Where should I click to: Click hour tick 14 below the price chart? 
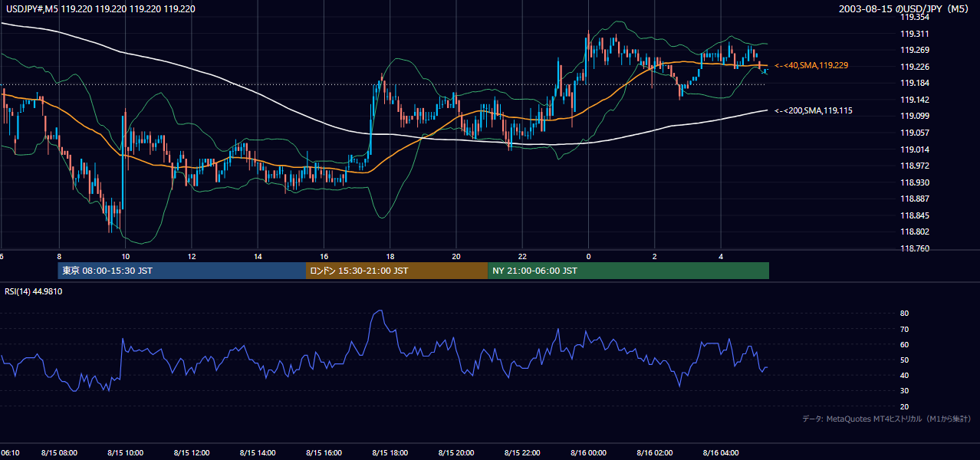(x=258, y=256)
